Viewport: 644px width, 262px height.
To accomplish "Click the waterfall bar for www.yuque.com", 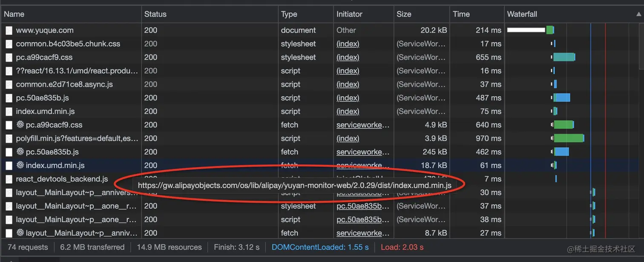I will click(x=530, y=30).
